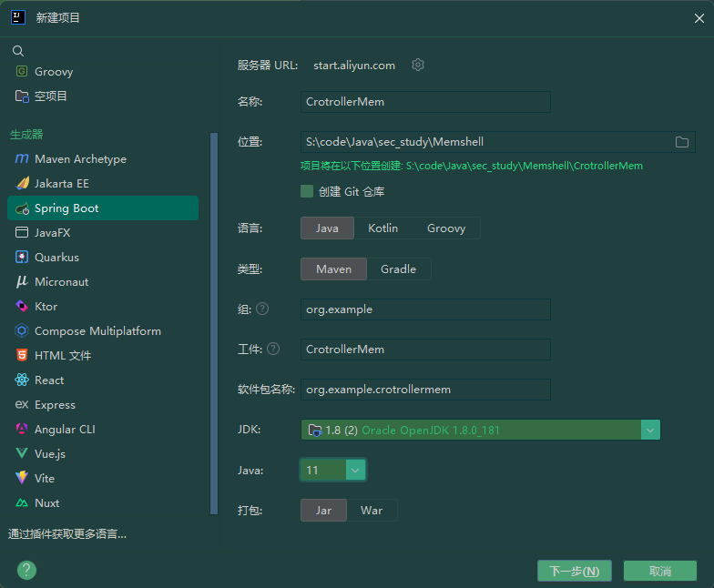Click the Jakarta EE icon
The image size is (714, 588).
[x=22, y=184]
